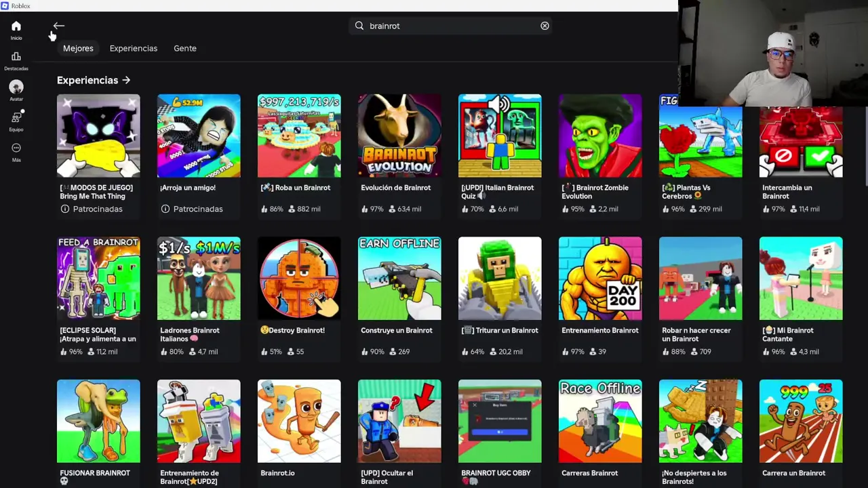The image size is (868, 488).
Task: Open Italian Brainrot Quiz thumbnail
Action: click(500, 136)
